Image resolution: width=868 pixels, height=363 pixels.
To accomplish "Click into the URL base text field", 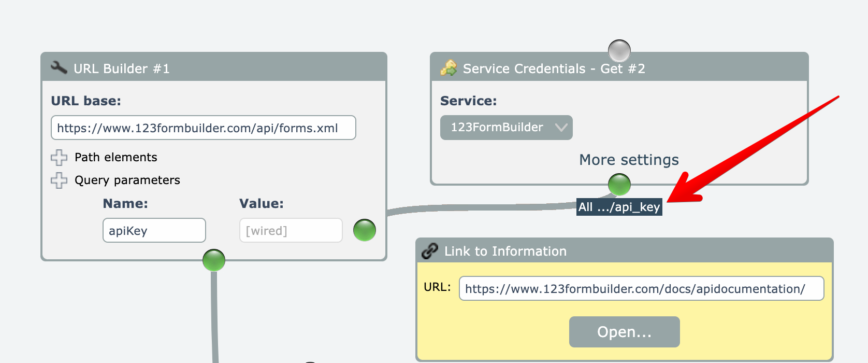I will click(x=203, y=128).
